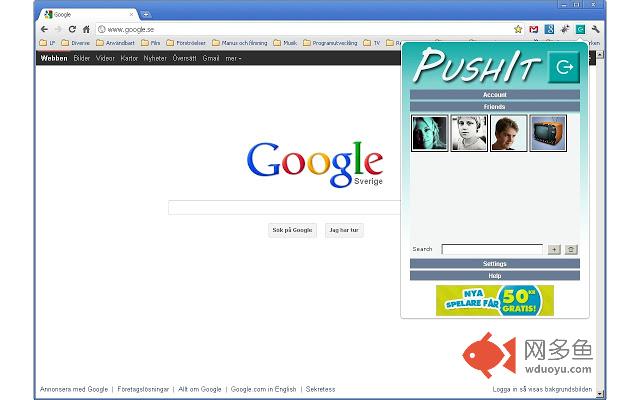This screenshot has width=640, height=400.
Task: Toggle the PushIt extension toolbar icon
Action: (x=580, y=29)
